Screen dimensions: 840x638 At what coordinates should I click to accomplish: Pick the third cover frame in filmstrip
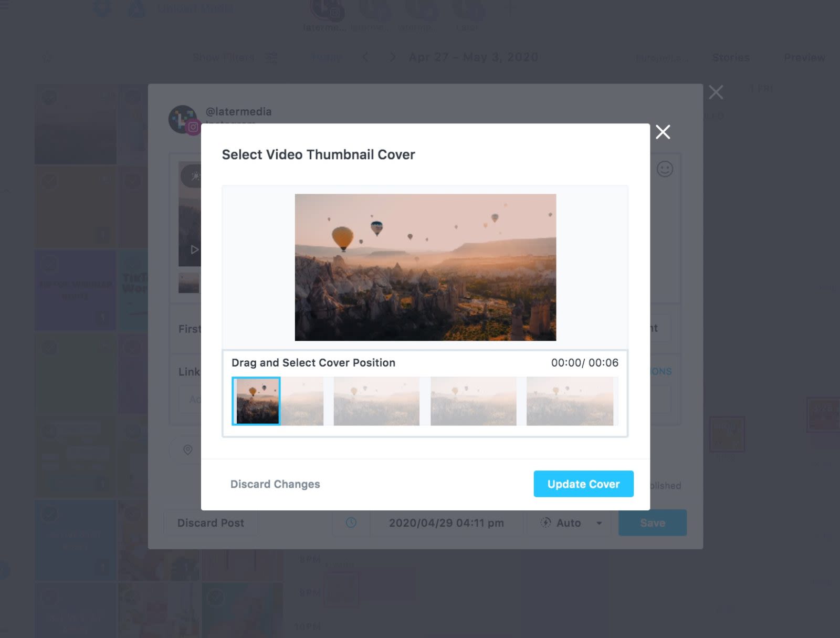tap(473, 401)
